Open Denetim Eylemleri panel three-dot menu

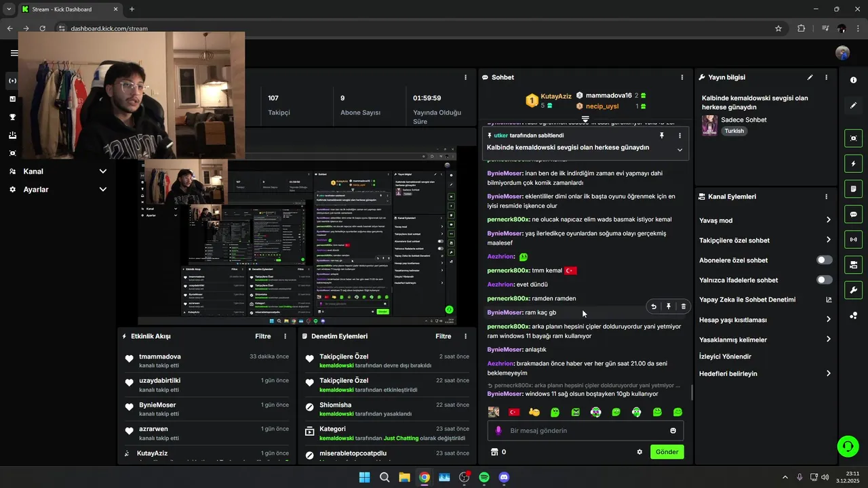coord(465,336)
